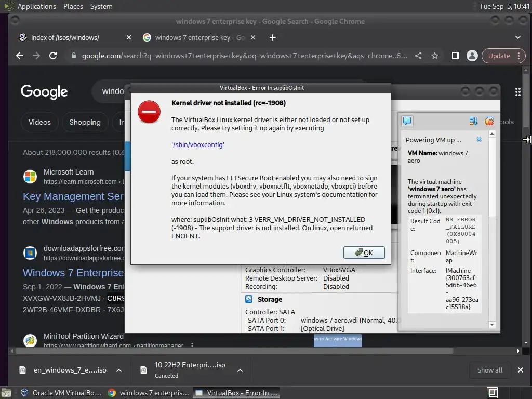Go back in Chrome
The height and width of the screenshot is (399, 532).
20,56
